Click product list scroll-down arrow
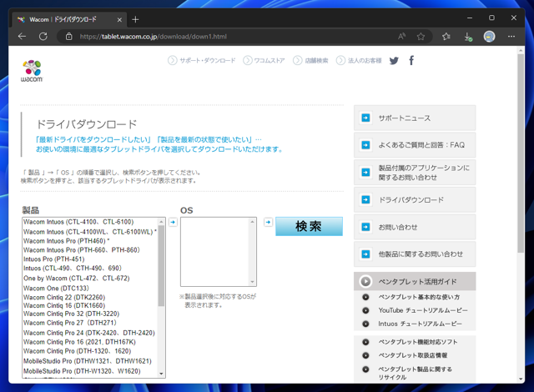Viewport: 534px width, 392px height. [x=161, y=374]
